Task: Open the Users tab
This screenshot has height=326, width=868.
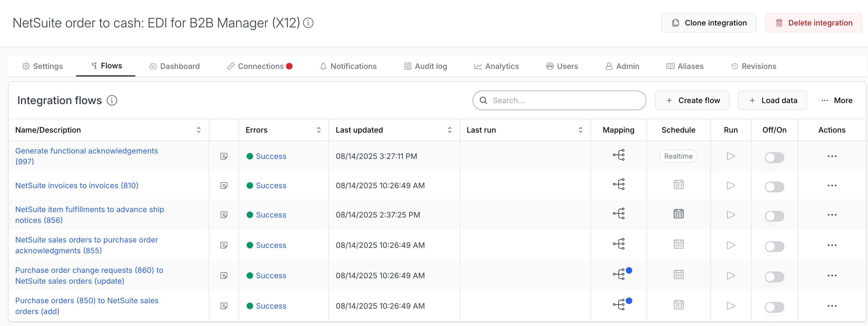Action: pos(562,66)
